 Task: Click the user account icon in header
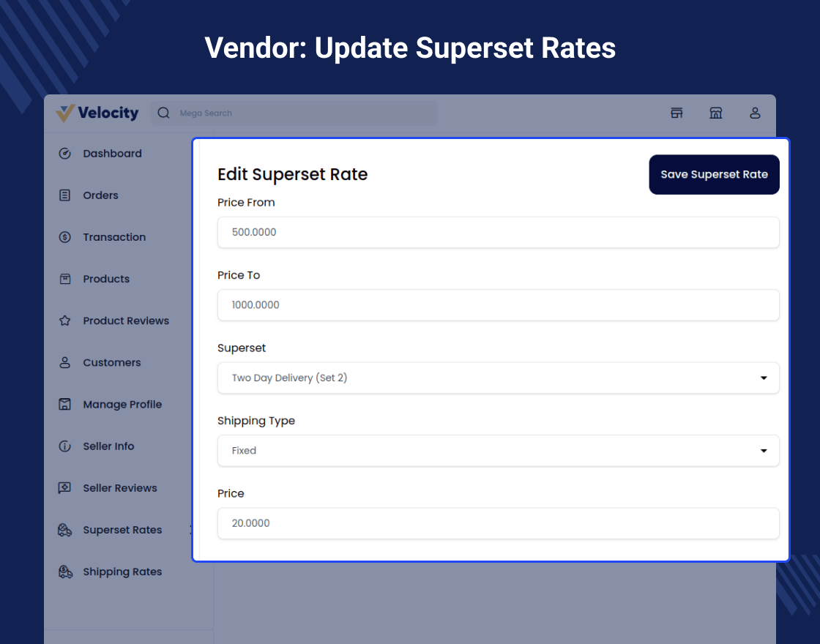(x=755, y=113)
